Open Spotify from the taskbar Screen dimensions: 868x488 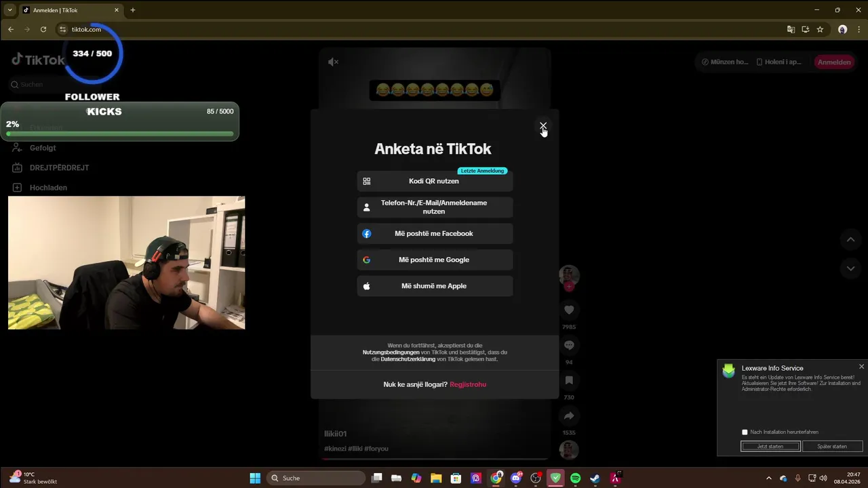[x=575, y=479]
